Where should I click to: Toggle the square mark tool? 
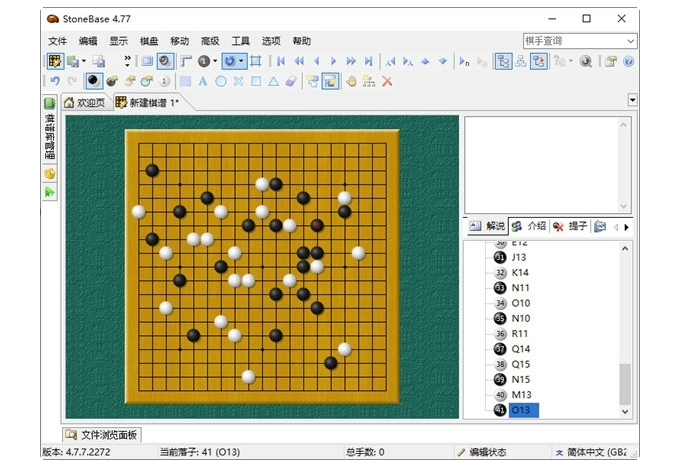point(255,81)
